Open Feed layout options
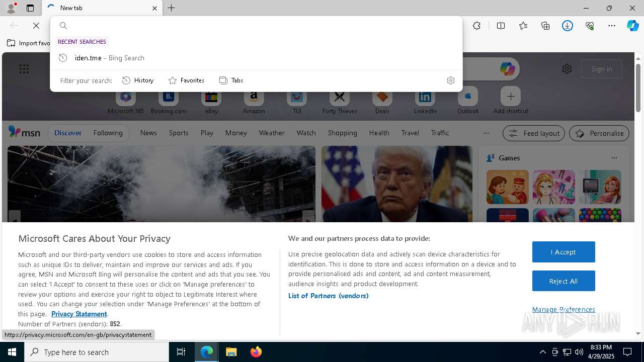 pos(534,133)
